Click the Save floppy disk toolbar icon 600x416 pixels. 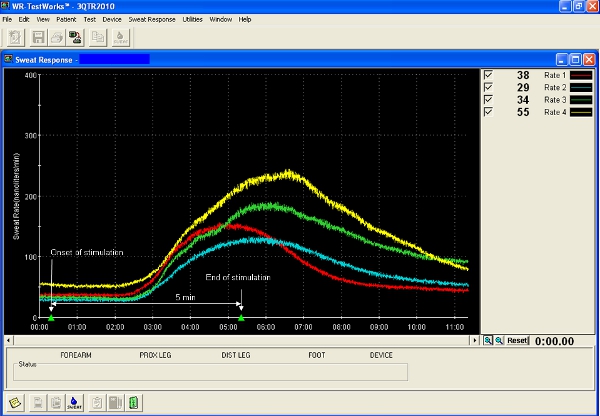tap(38, 37)
